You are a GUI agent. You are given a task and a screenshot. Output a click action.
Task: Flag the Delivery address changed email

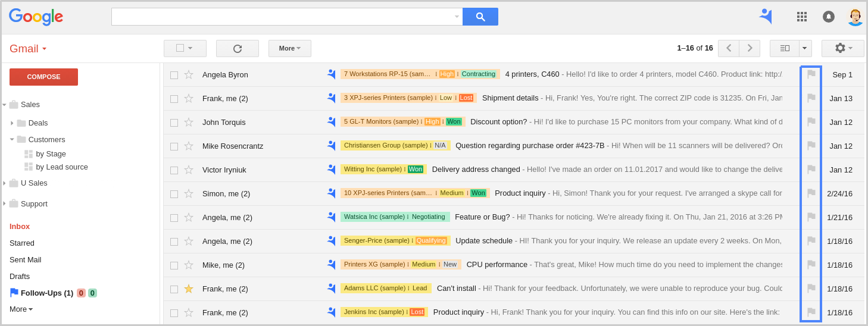pos(811,170)
